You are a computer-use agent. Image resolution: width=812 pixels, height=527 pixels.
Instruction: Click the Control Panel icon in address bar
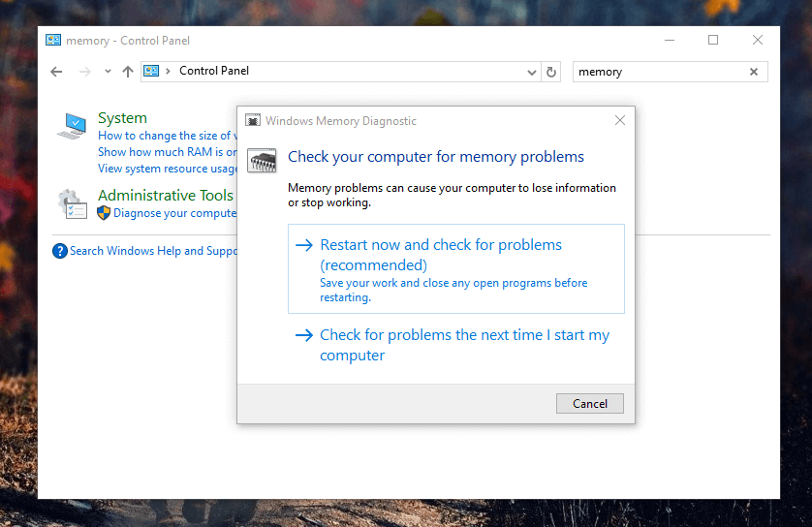(151, 71)
